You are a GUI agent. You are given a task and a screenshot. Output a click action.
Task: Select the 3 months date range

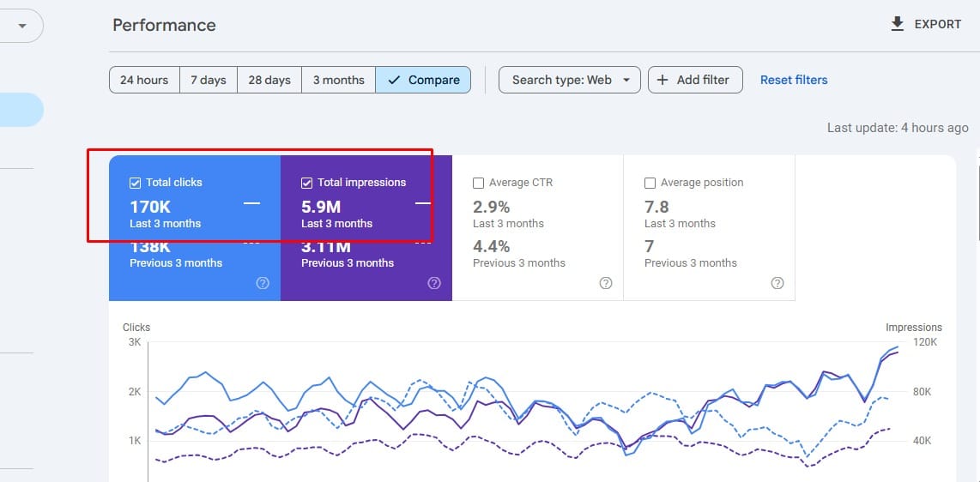click(338, 80)
